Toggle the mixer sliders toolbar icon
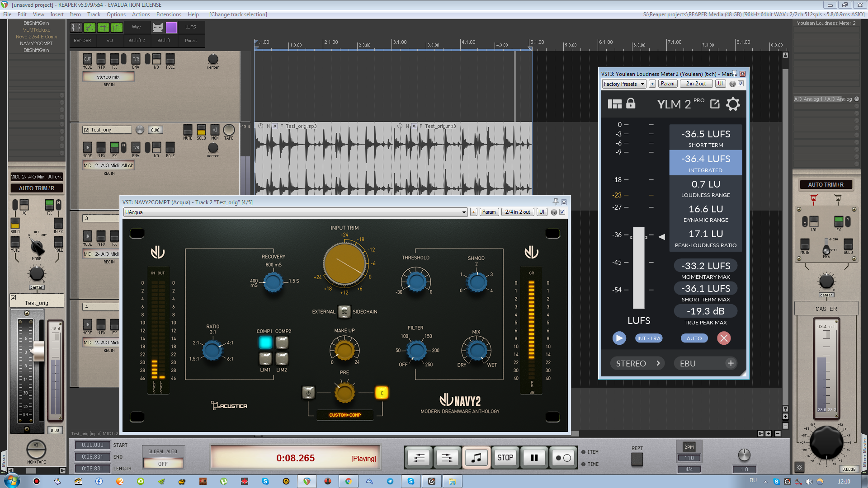 click(x=117, y=28)
